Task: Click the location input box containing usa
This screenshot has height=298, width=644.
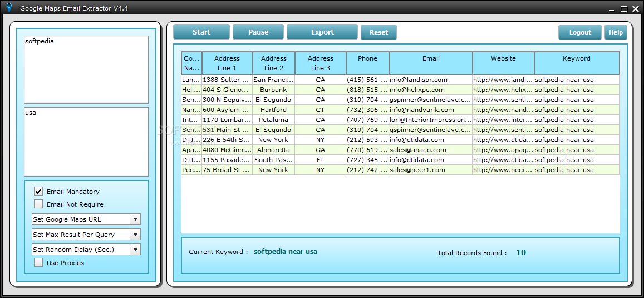Action: pyautogui.click(x=86, y=142)
